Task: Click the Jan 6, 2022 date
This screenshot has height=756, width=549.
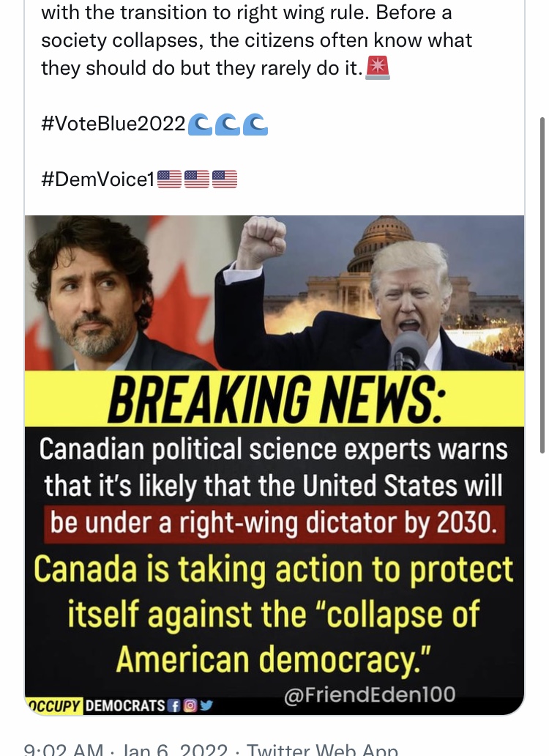Action: pyautogui.click(x=175, y=750)
